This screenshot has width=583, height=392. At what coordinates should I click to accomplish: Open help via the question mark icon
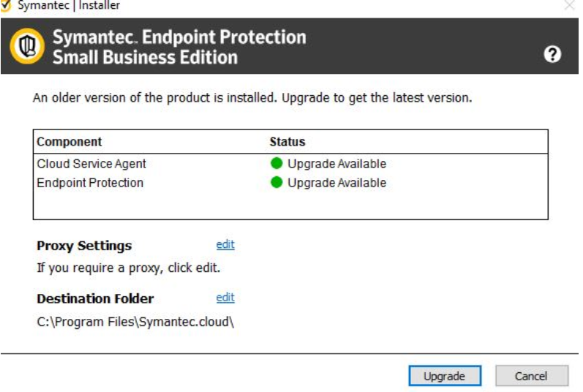click(x=554, y=54)
